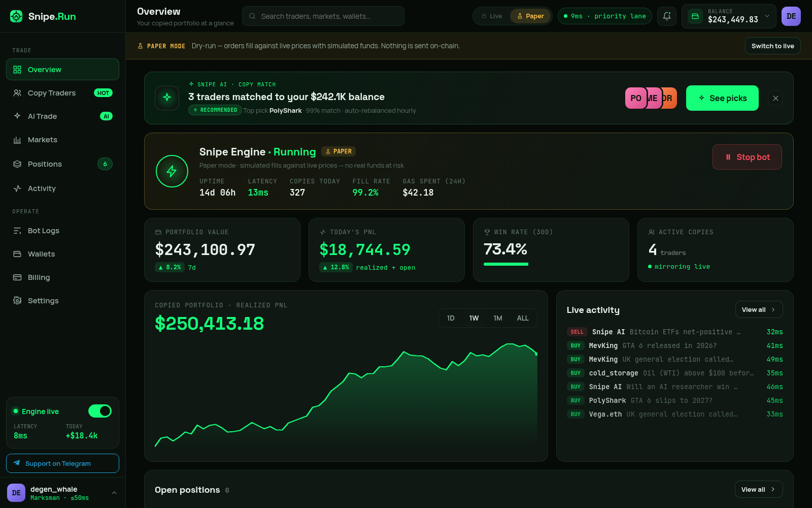The image size is (812, 508).
Task: Select the 1M chart range
Action: click(x=498, y=318)
